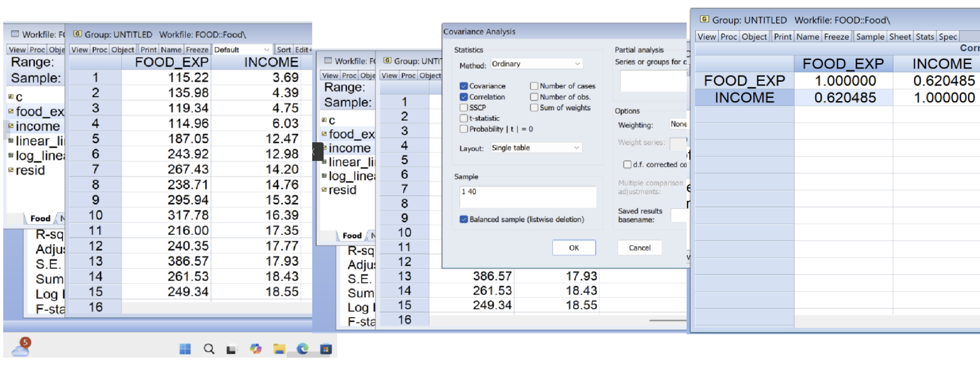The height and width of the screenshot is (369, 980).
Task: Toggle Balanced sample (listwise deletion) checkbox
Action: 463,219
